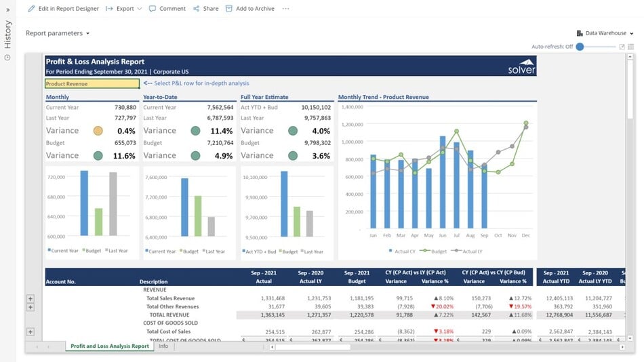Click the Product Revenue selection cell
Viewport: 644px width, 362px height.
click(x=92, y=84)
